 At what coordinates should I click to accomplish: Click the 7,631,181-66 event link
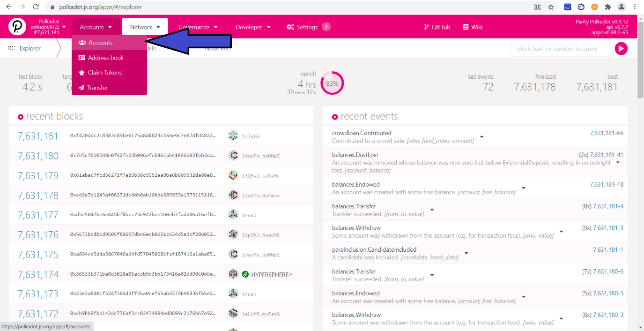point(607,133)
